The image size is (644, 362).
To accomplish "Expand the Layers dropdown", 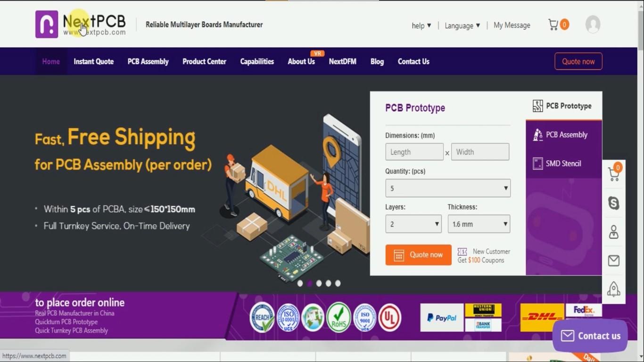I will tap(413, 224).
